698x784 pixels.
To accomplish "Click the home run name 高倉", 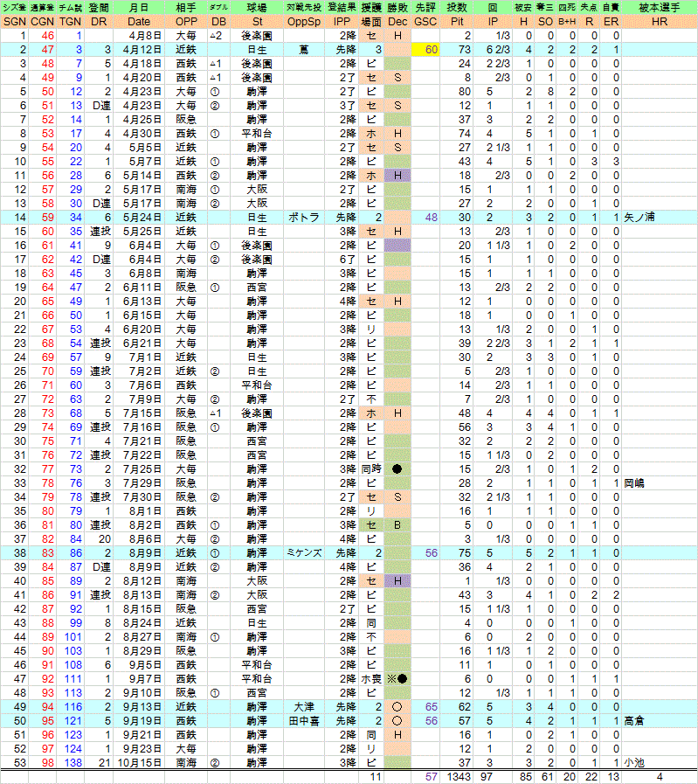I will [x=634, y=720].
